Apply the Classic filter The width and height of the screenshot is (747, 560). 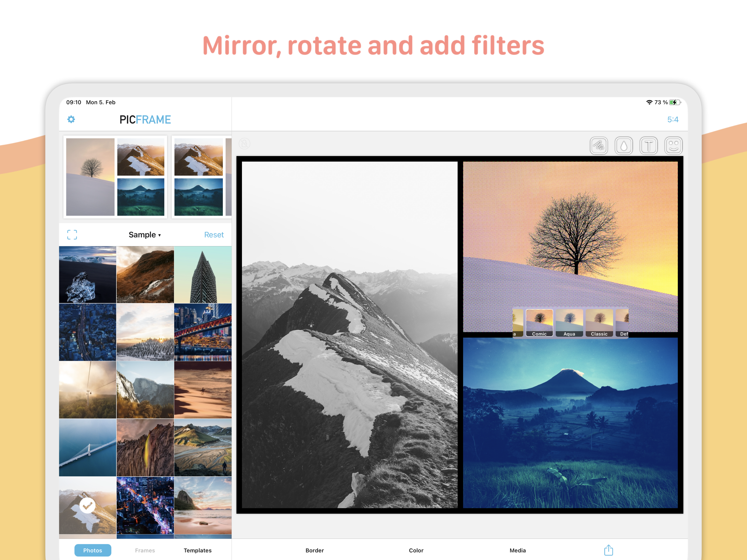pyautogui.click(x=599, y=323)
